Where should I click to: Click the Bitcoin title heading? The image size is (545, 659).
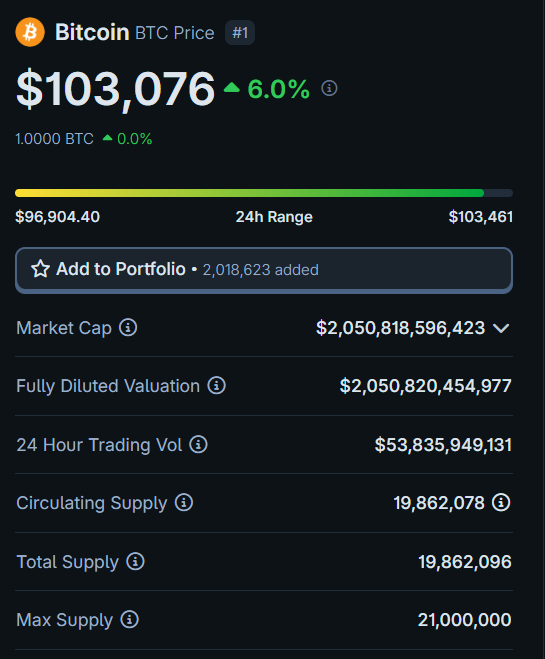coord(92,32)
